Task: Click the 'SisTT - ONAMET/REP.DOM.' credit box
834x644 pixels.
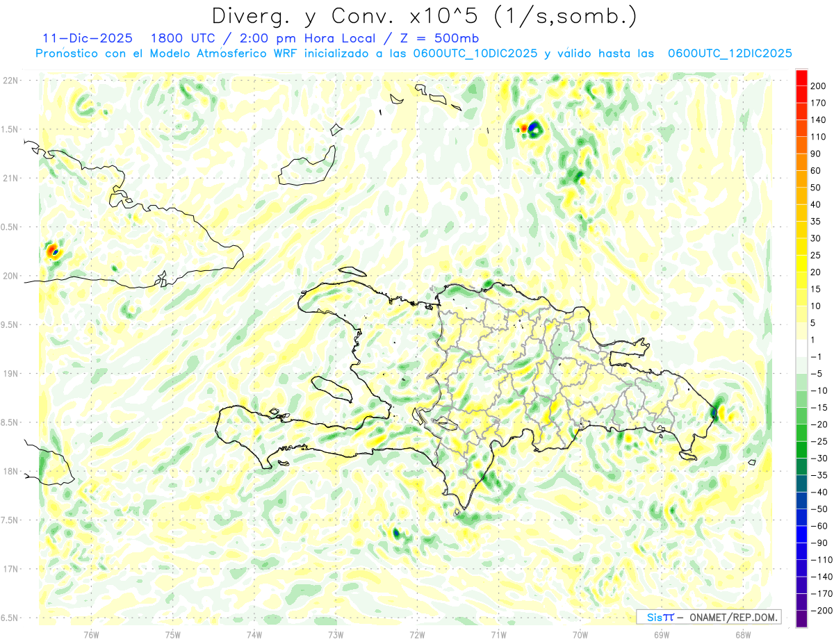Action: click(x=708, y=617)
